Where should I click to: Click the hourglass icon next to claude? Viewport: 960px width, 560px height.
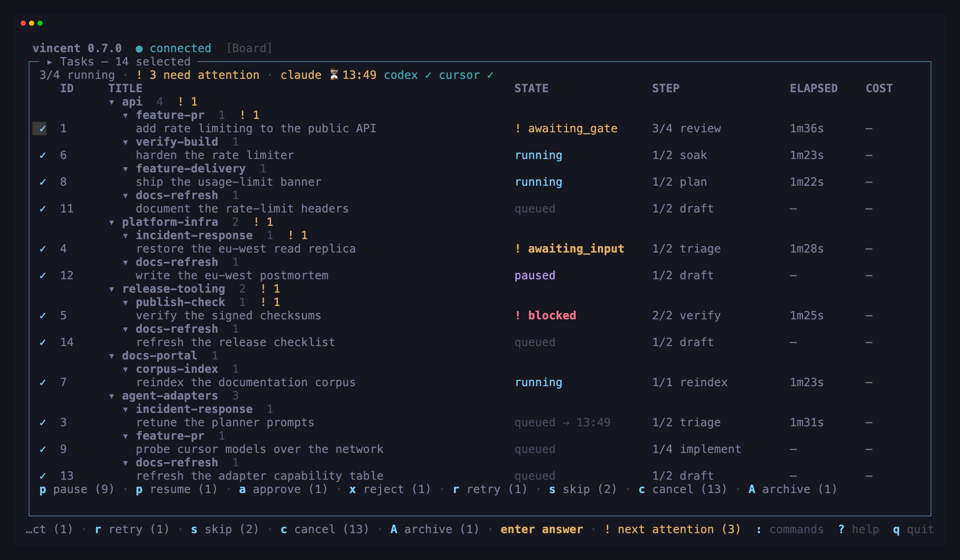[334, 75]
